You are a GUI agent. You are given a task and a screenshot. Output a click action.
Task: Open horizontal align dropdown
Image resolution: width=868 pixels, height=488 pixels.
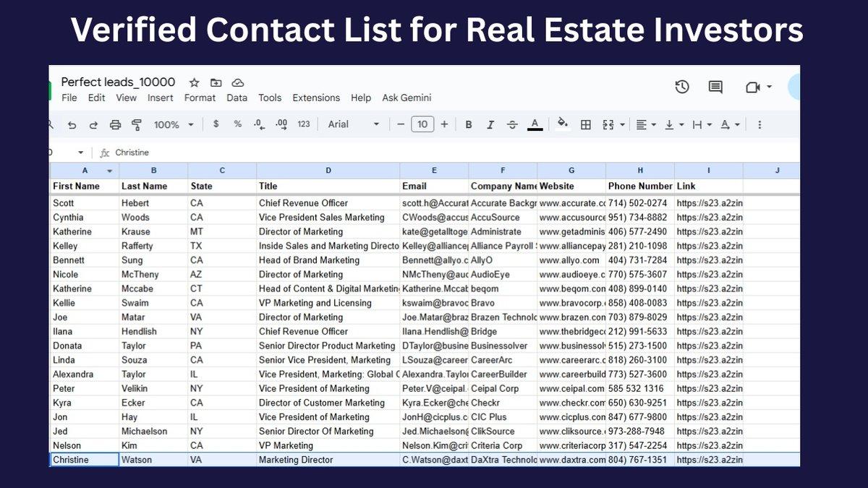(x=646, y=124)
